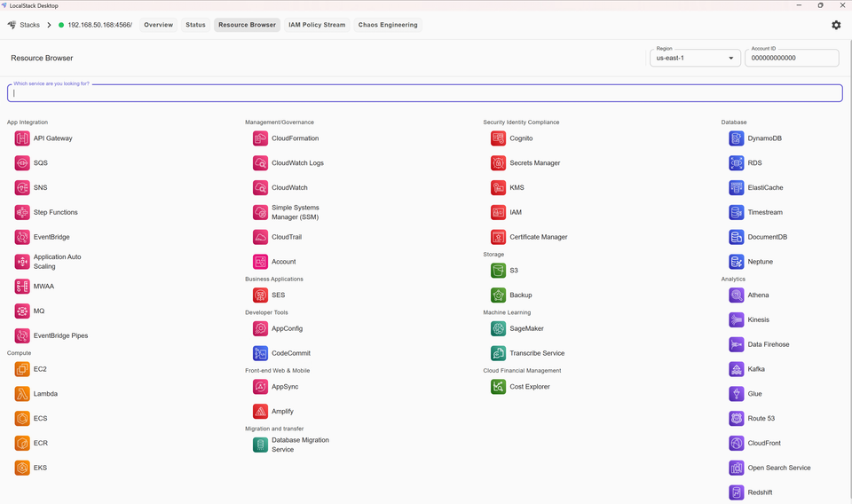Image resolution: width=852 pixels, height=504 pixels.
Task: Click the Kafka label
Action: 756,369
